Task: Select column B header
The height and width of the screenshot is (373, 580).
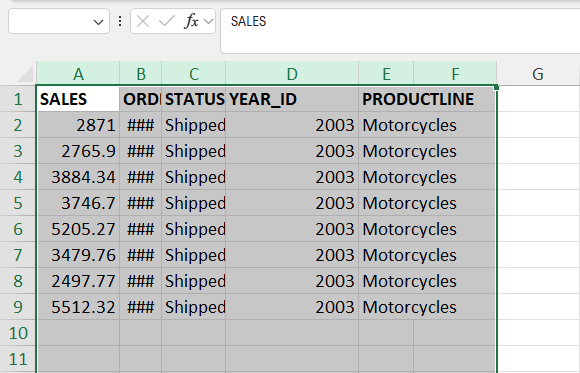Action: coord(141,74)
